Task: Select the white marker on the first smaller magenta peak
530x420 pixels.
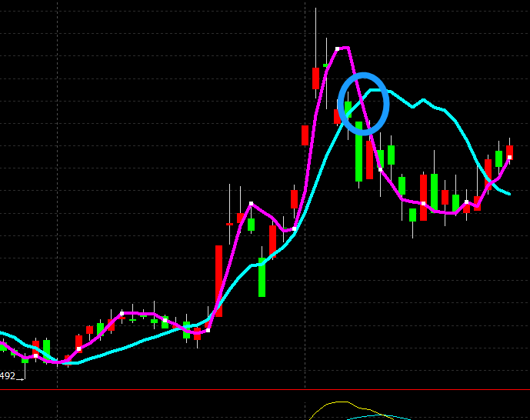Action: click(x=251, y=204)
